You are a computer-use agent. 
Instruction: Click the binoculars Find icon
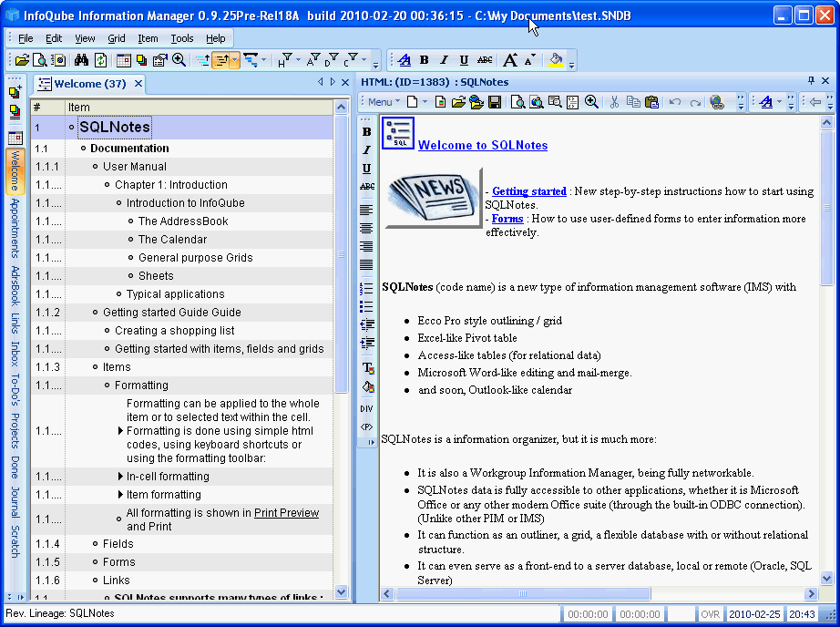tap(81, 60)
